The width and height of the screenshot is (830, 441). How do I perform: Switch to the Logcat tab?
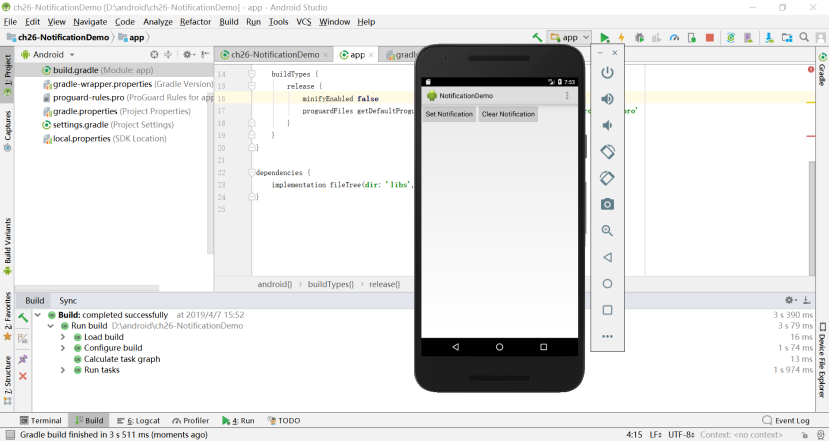tap(138, 421)
